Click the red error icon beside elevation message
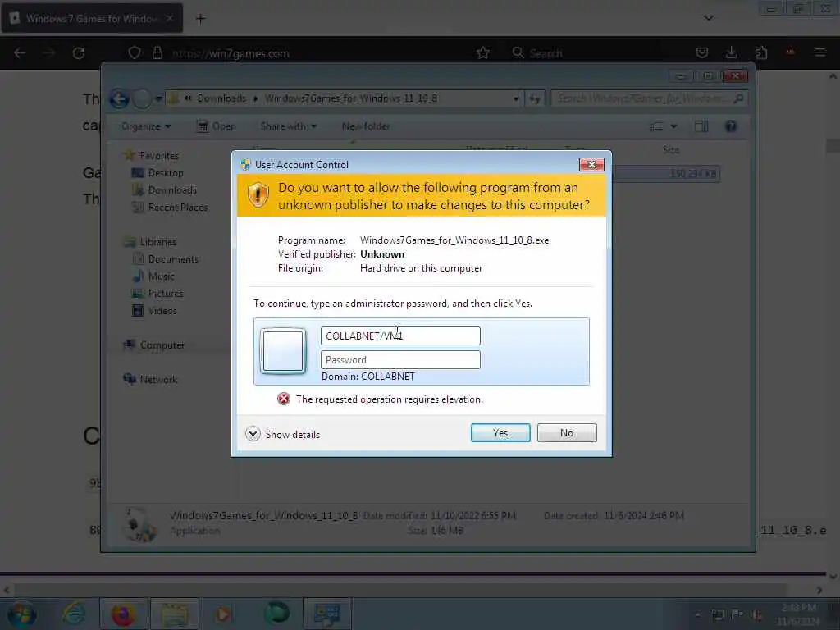The height and width of the screenshot is (630, 840). click(283, 399)
